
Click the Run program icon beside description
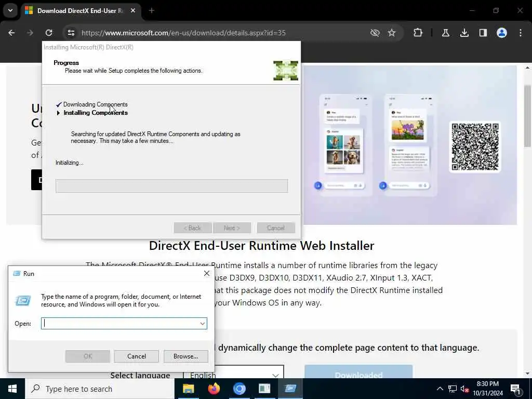(x=23, y=300)
